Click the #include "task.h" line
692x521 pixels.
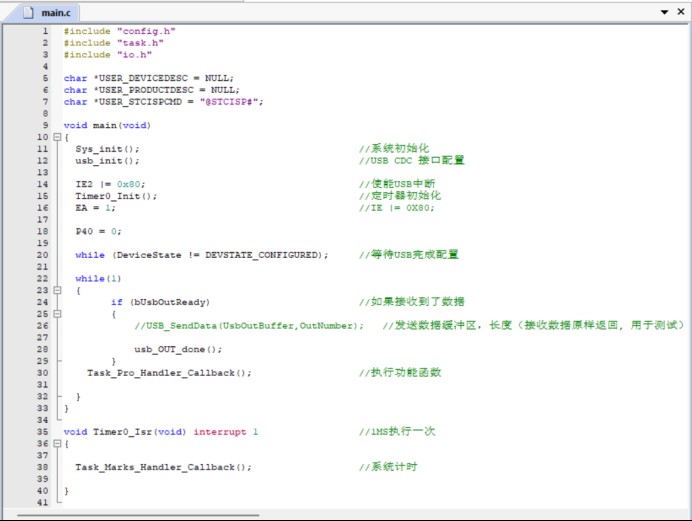click(x=113, y=43)
